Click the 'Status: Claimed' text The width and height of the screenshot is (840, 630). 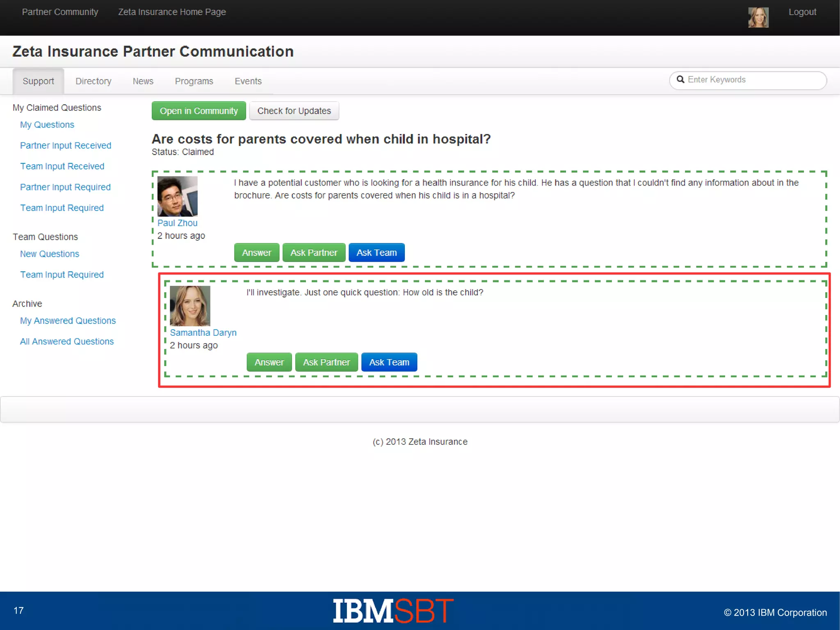tap(183, 152)
